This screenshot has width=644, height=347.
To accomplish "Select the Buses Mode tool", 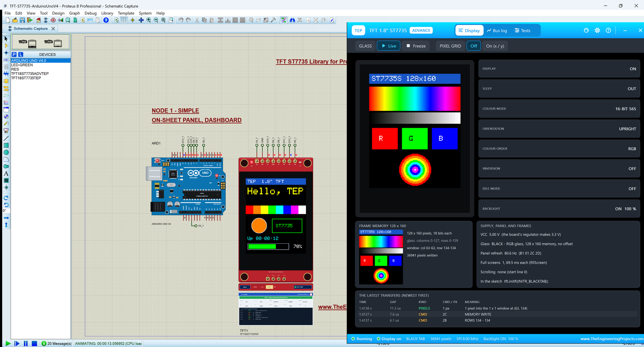I will pos(6,74).
